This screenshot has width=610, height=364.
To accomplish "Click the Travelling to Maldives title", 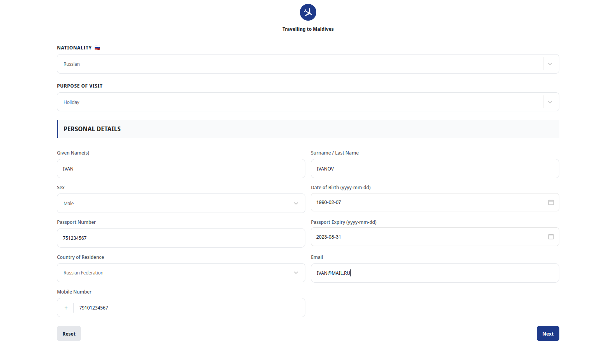I will [x=308, y=29].
